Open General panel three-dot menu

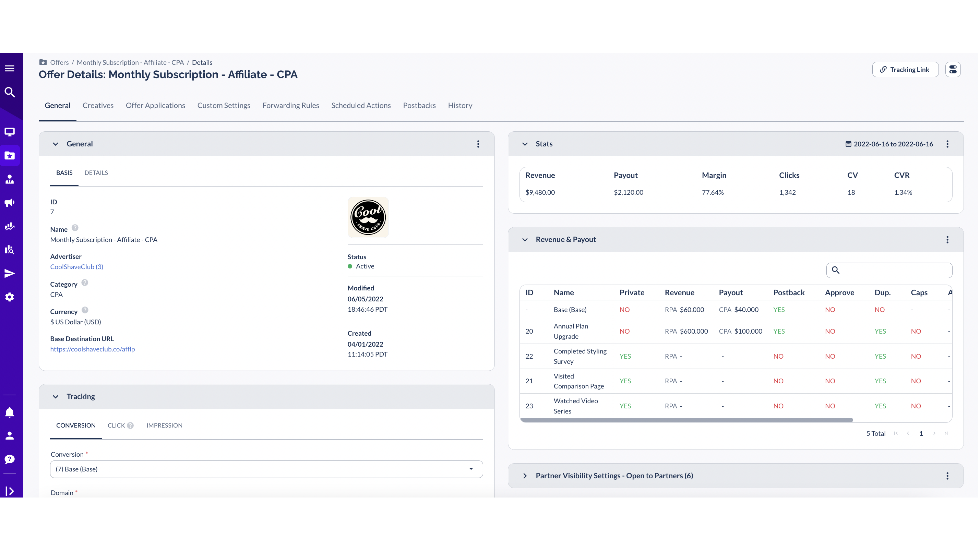pyautogui.click(x=478, y=144)
